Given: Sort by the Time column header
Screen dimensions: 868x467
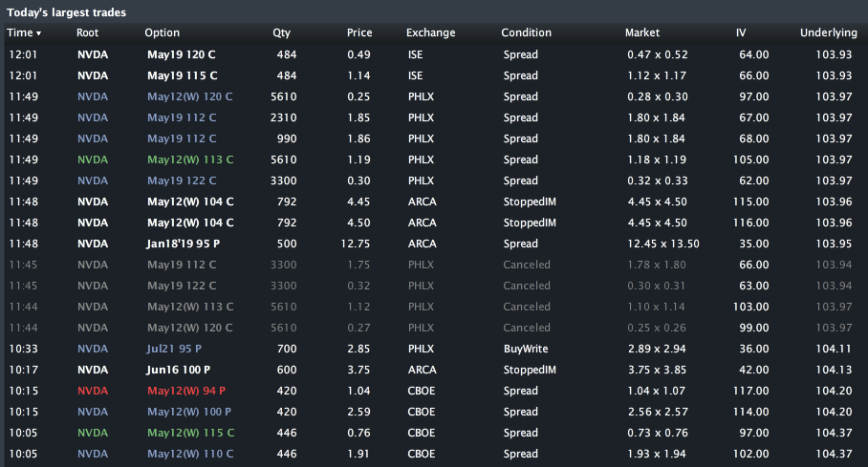Looking at the screenshot, I should click(x=24, y=32).
